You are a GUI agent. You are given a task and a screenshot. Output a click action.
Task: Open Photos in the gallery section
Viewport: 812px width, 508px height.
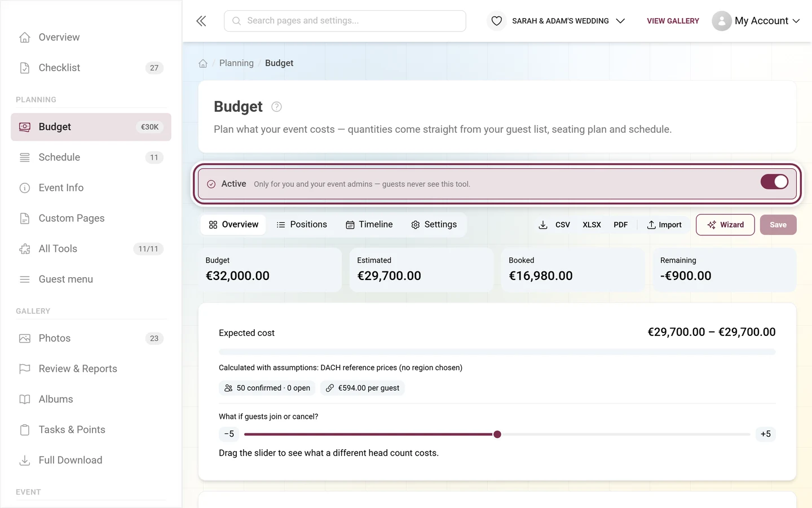pyautogui.click(x=91, y=339)
